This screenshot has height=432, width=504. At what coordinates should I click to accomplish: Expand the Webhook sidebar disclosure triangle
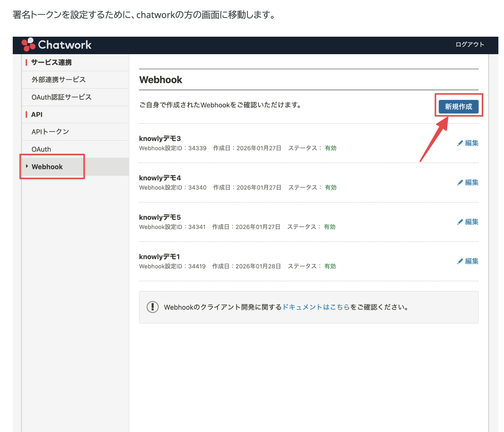[27, 166]
